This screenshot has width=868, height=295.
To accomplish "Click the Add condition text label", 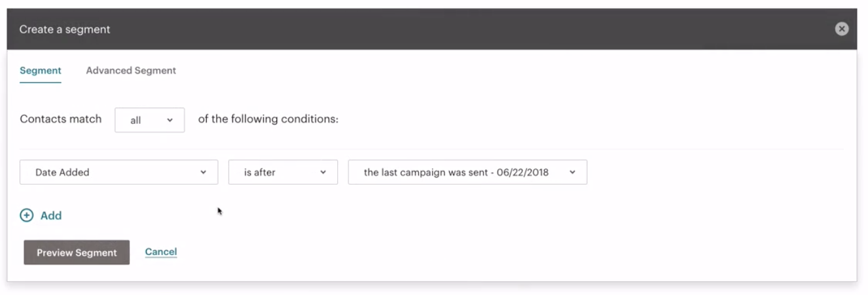I will [51, 216].
